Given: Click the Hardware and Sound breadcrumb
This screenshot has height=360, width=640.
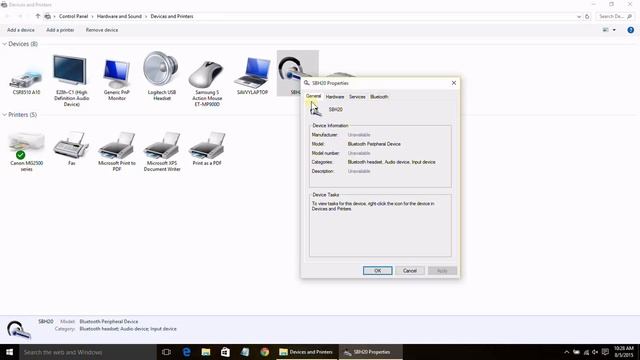Looking at the screenshot, I should (119, 16).
